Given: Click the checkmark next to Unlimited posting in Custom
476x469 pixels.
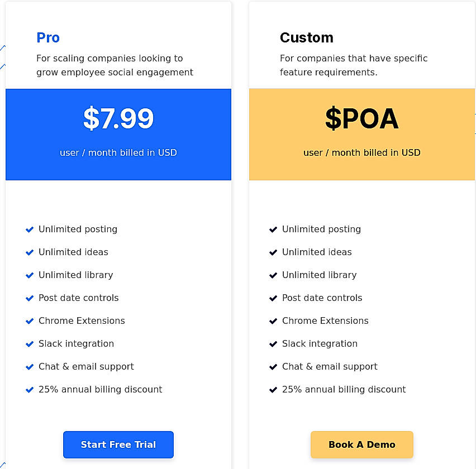Looking at the screenshot, I should point(273,229).
